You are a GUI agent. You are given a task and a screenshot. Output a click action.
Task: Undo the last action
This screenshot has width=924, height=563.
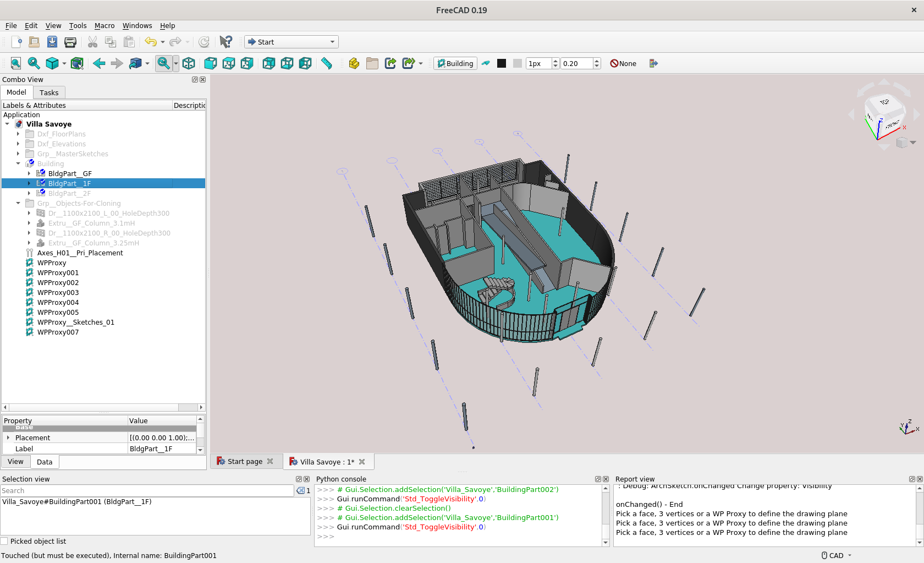(150, 42)
